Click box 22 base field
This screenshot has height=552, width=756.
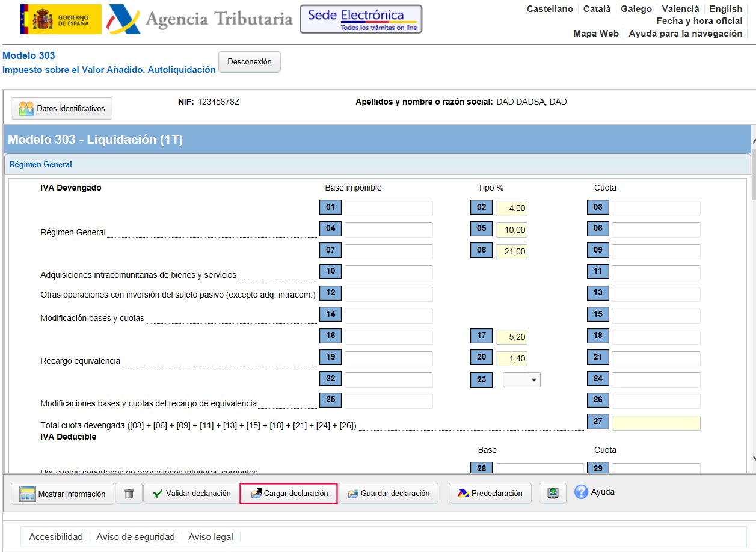click(x=389, y=380)
